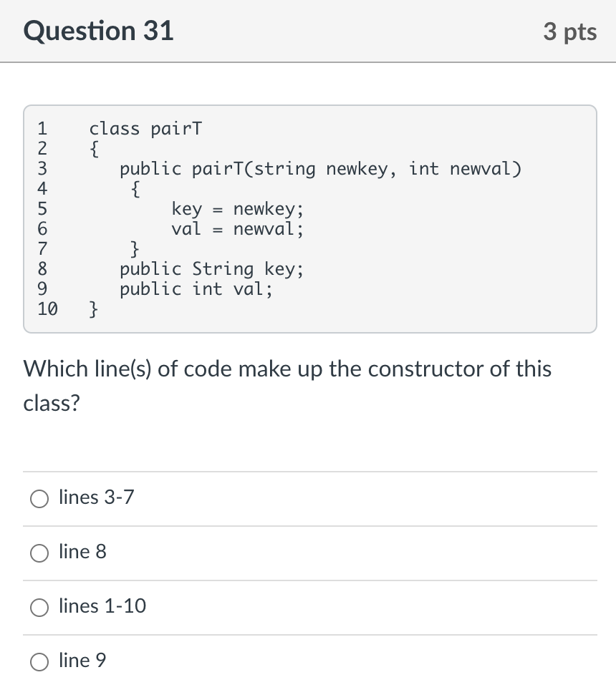Select the radio button for "lines 3-7"
Viewport: 616px width, 700px height.
tap(39, 499)
